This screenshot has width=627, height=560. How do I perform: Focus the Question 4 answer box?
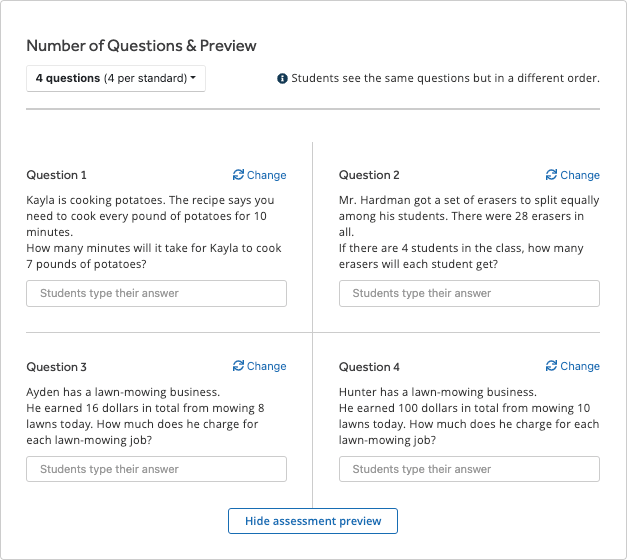pos(469,469)
